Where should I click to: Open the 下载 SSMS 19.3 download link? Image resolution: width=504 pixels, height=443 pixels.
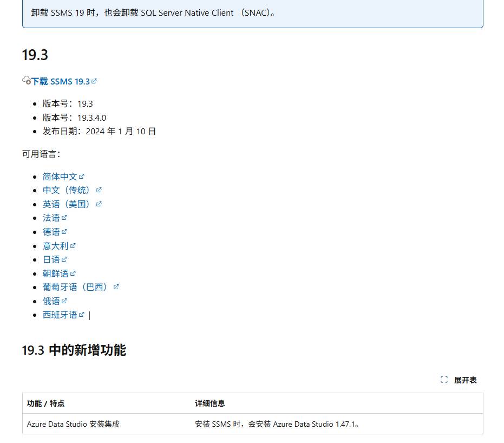pos(60,81)
